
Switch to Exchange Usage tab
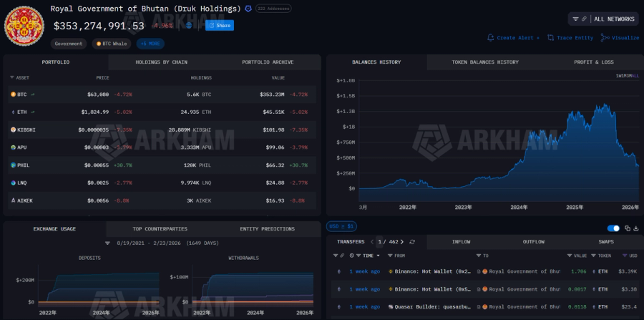54,229
